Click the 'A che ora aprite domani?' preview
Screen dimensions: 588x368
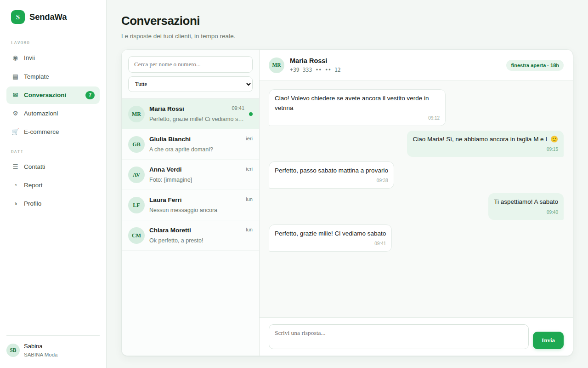click(x=181, y=149)
